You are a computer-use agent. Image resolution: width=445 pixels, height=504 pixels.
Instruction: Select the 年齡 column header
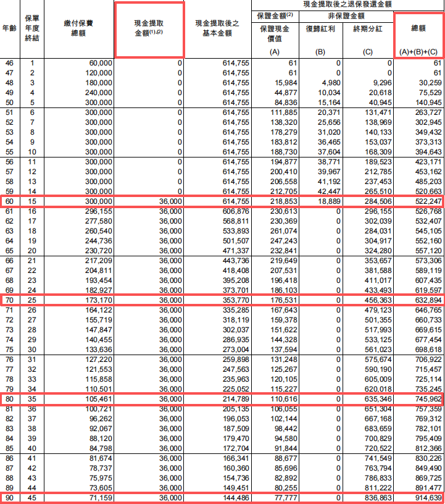tap(10, 28)
